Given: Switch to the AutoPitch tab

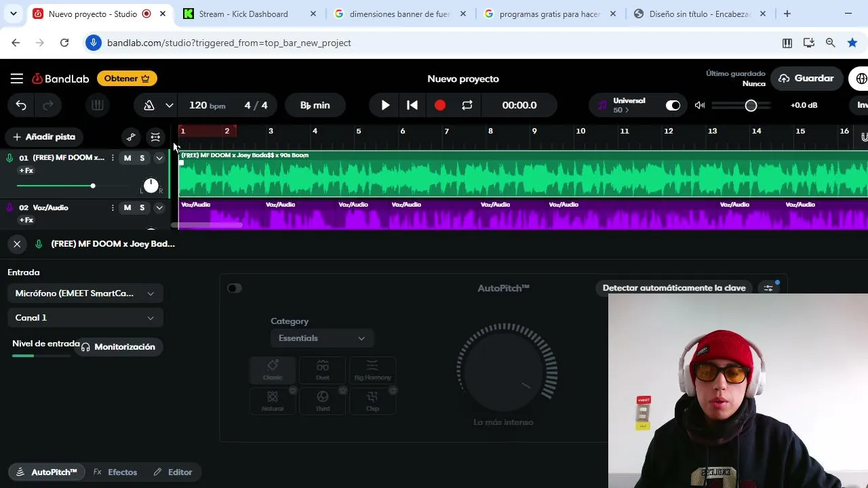Looking at the screenshot, I should click(x=47, y=472).
